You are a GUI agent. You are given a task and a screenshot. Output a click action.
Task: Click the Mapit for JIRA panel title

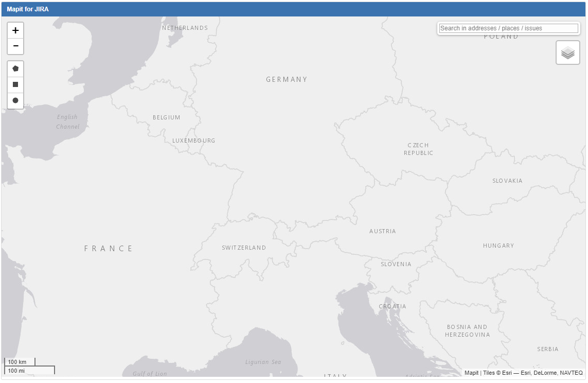tap(28, 9)
